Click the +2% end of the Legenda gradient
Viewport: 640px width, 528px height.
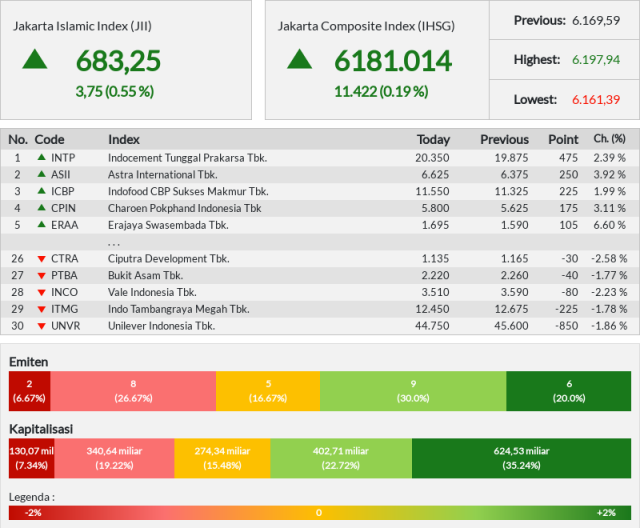pyautogui.click(x=606, y=512)
